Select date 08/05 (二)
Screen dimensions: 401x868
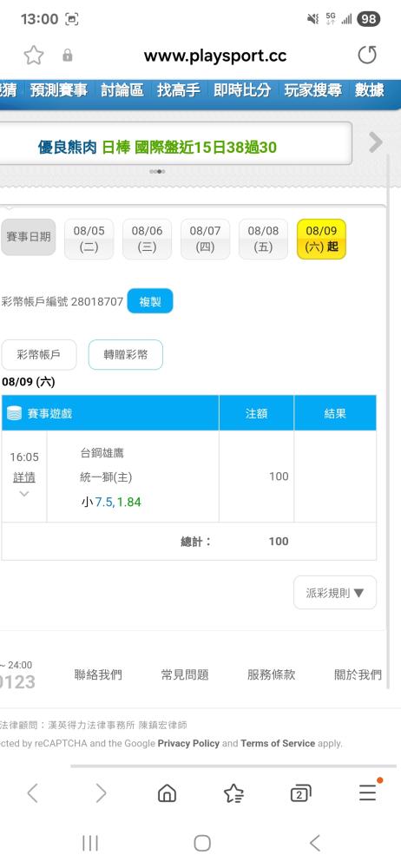(x=89, y=240)
